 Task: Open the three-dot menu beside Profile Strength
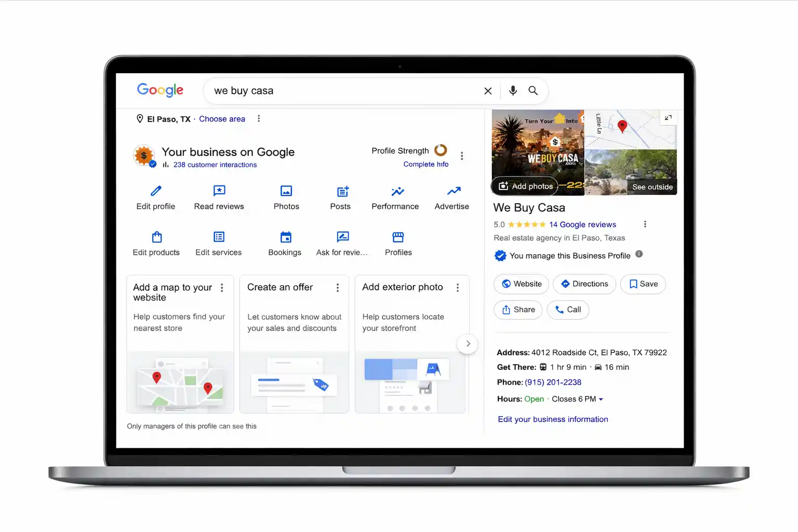tap(462, 155)
